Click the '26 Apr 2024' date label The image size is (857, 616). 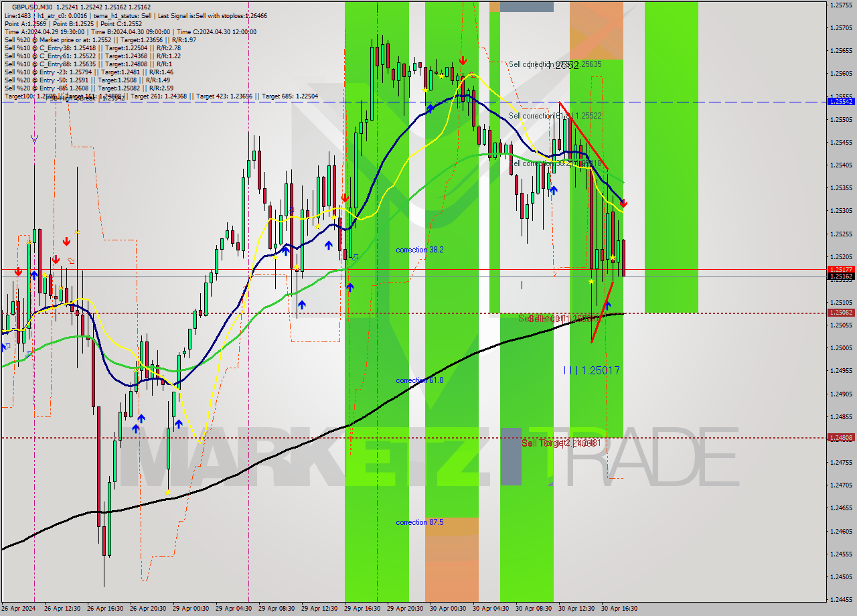tap(19, 609)
